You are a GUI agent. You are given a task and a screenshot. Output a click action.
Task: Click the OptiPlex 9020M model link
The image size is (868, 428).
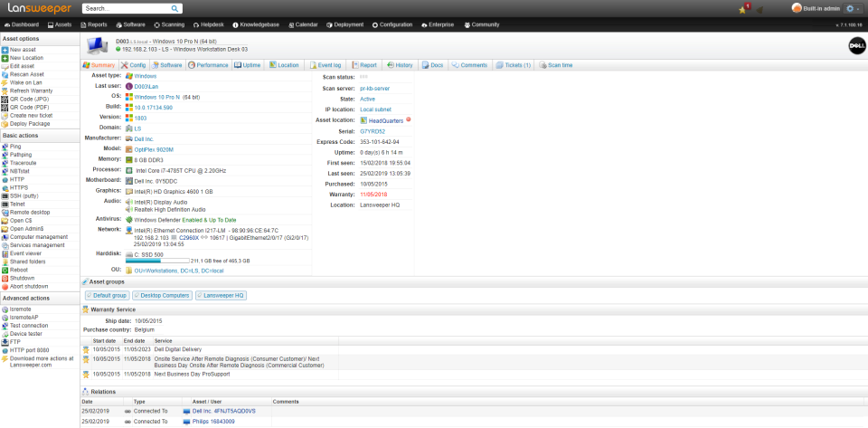point(154,149)
